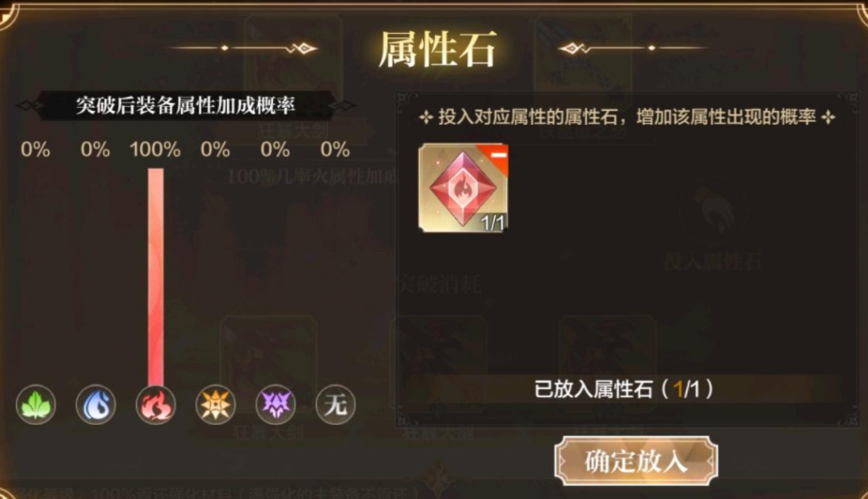
Task: Click the 突破后装备属性加成概率 header banner
Action: click(x=186, y=105)
